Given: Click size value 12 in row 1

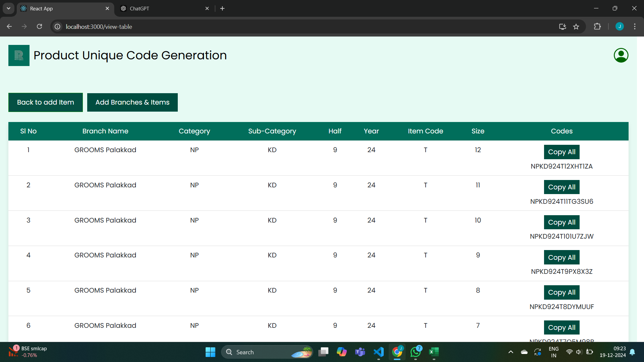Looking at the screenshot, I should pyautogui.click(x=478, y=150).
